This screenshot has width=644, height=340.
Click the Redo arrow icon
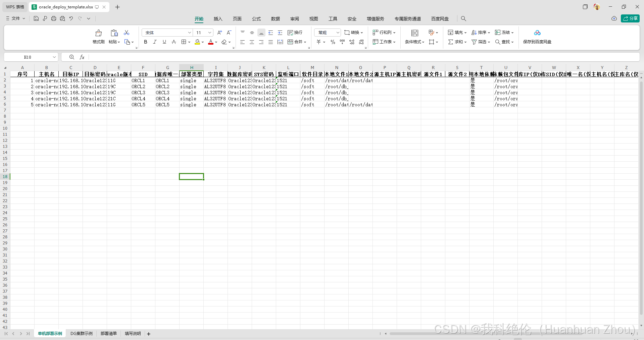[80, 18]
